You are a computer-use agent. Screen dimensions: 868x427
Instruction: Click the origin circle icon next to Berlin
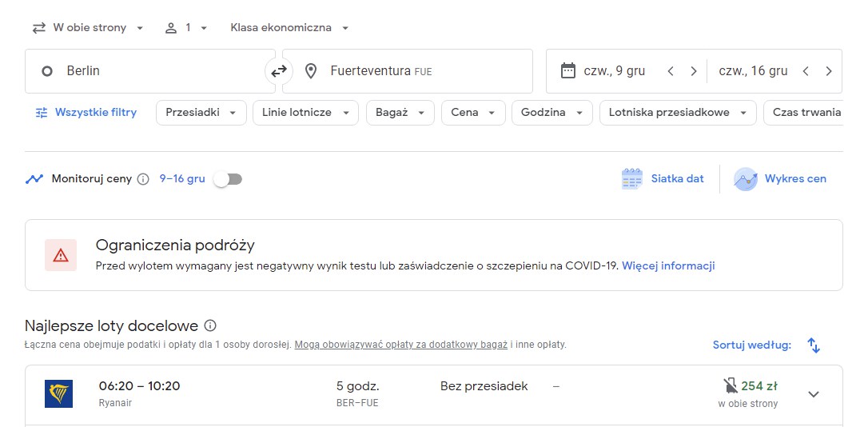coord(47,71)
